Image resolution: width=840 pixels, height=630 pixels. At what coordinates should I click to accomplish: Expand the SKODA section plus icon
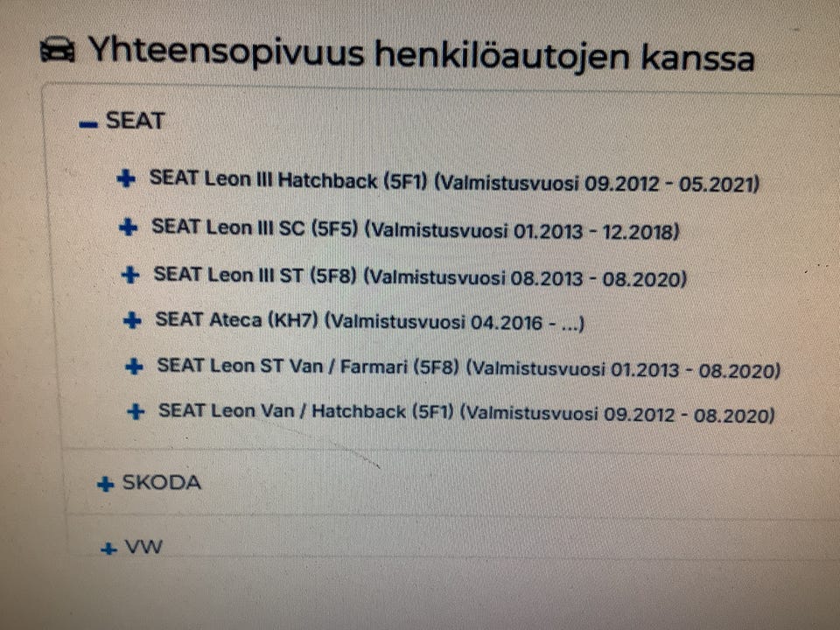[x=106, y=484]
